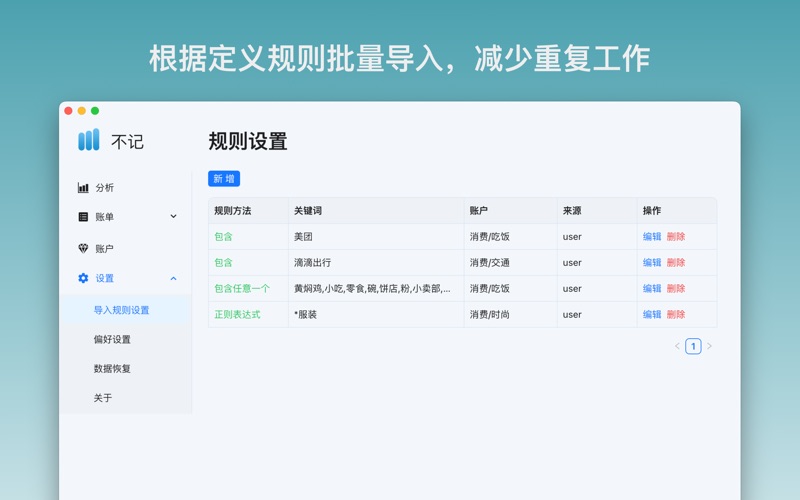Edit the 黄焖鸡 keyword rule
The height and width of the screenshot is (500, 800).
(x=652, y=289)
